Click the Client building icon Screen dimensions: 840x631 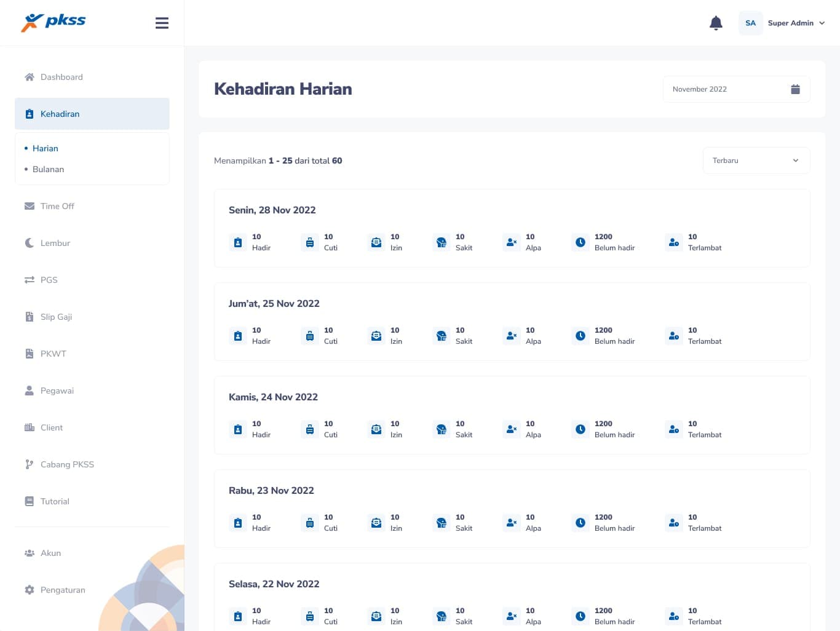(30, 427)
